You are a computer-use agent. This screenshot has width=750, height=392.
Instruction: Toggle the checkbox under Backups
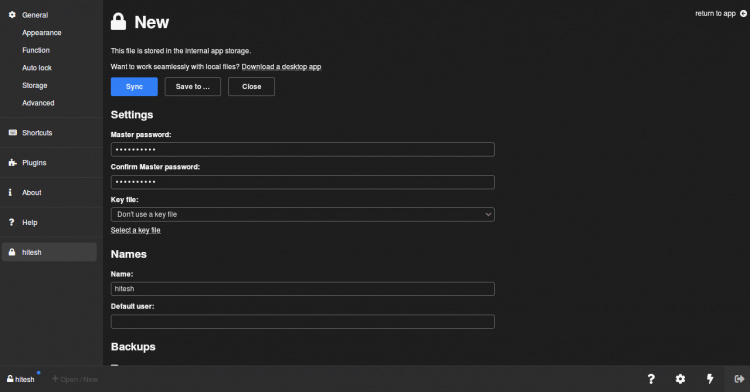pyautogui.click(x=114, y=366)
